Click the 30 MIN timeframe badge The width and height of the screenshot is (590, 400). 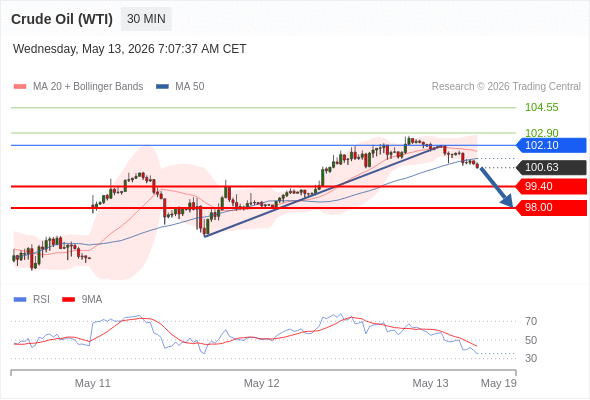(146, 19)
